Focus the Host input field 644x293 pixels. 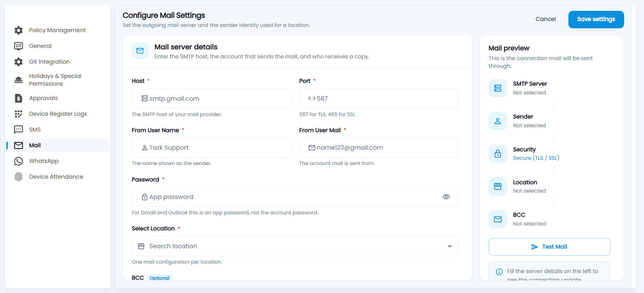(211, 99)
